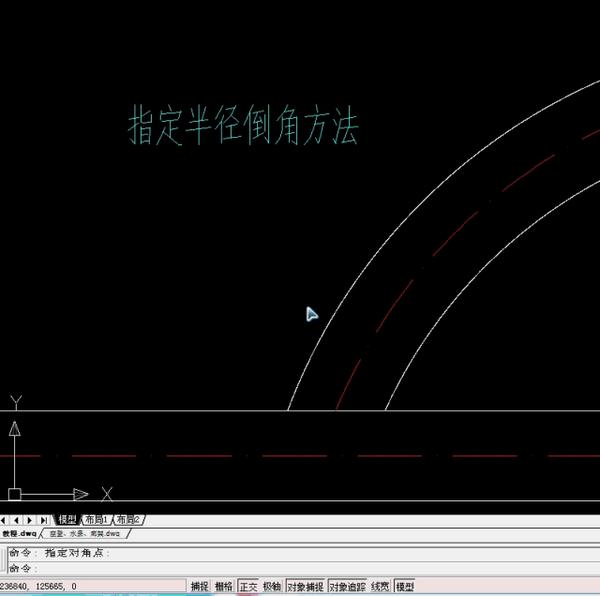
Task: Go to previous layout tab arrow
Action: pyautogui.click(x=16, y=520)
